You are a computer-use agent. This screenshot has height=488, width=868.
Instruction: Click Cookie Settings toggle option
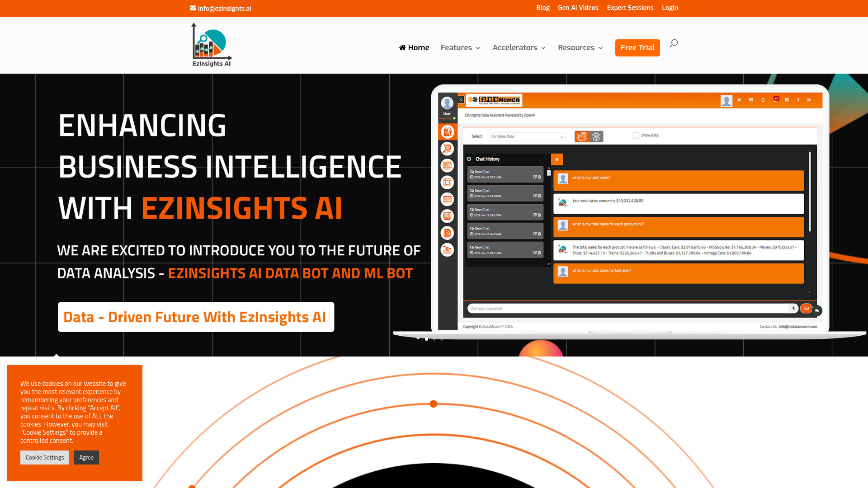pyautogui.click(x=45, y=457)
